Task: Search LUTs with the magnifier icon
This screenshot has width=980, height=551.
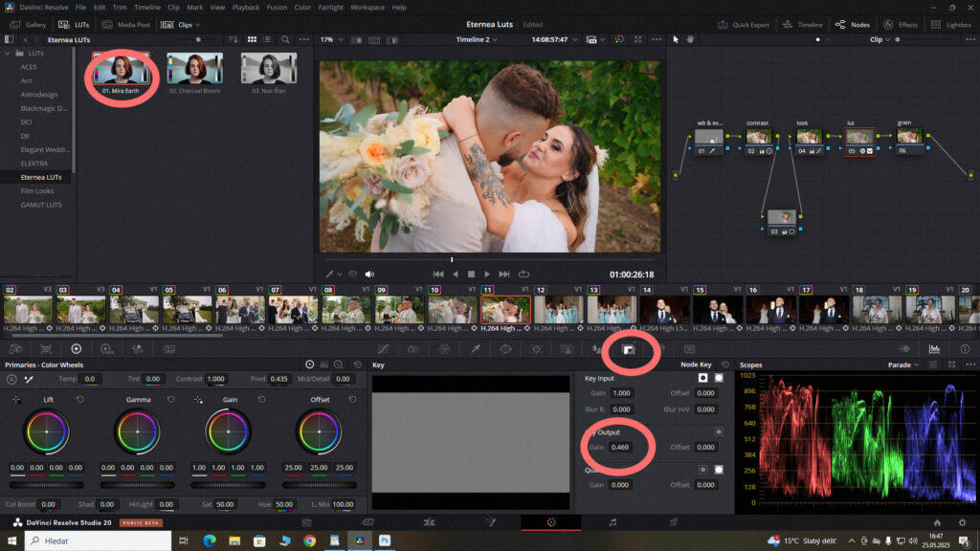Action: [285, 39]
